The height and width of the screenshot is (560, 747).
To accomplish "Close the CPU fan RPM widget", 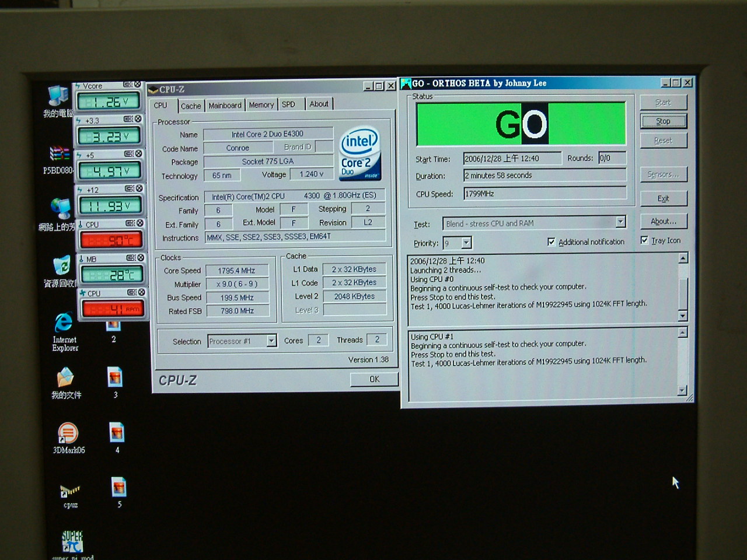I will pyautogui.click(x=142, y=292).
